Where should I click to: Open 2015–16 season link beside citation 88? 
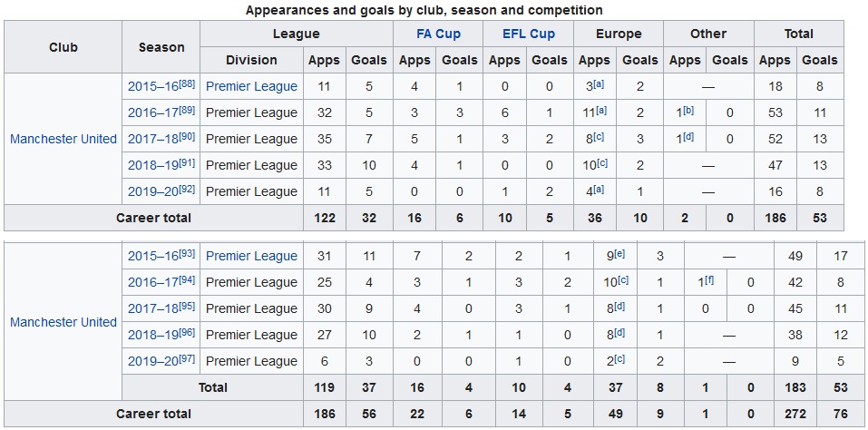(x=154, y=86)
